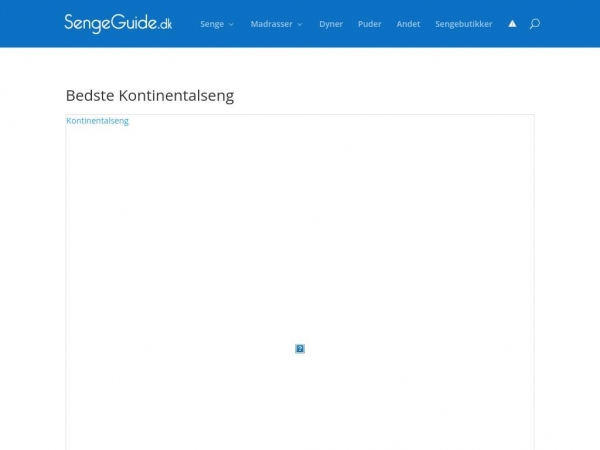
Task: Follow the Kontinentalseng link
Action: [97, 121]
